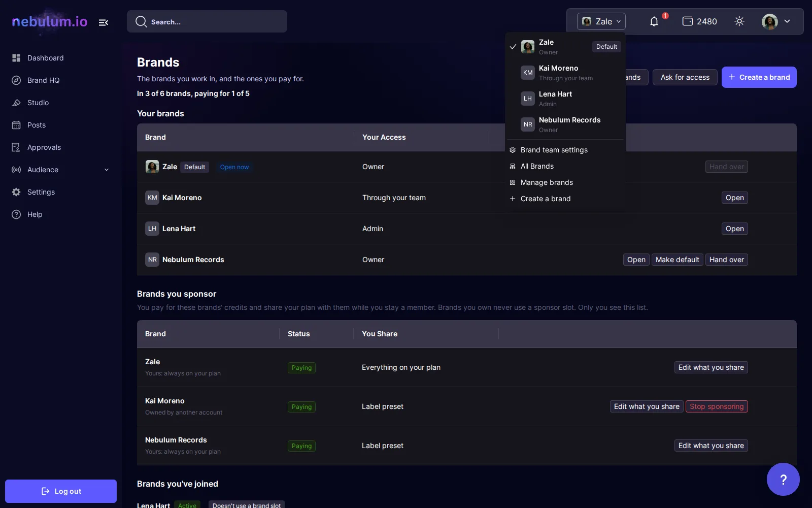812x508 pixels.
Task: Select the Audience broadcast icon
Action: pos(16,170)
